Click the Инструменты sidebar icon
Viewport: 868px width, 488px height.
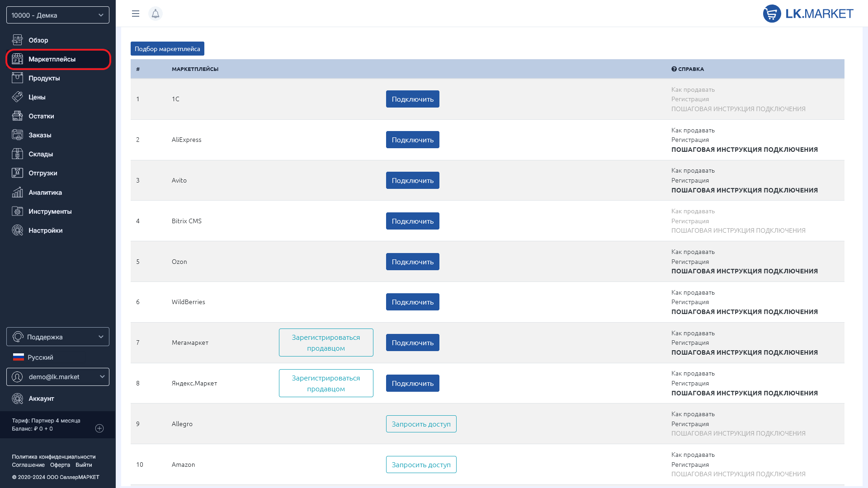click(x=17, y=211)
